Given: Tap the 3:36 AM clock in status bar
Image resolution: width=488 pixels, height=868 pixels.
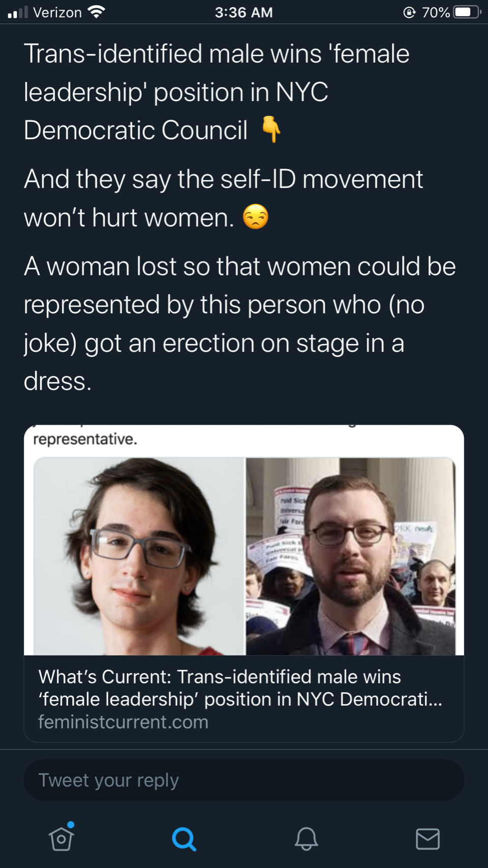Looking at the screenshot, I should click(x=243, y=12).
